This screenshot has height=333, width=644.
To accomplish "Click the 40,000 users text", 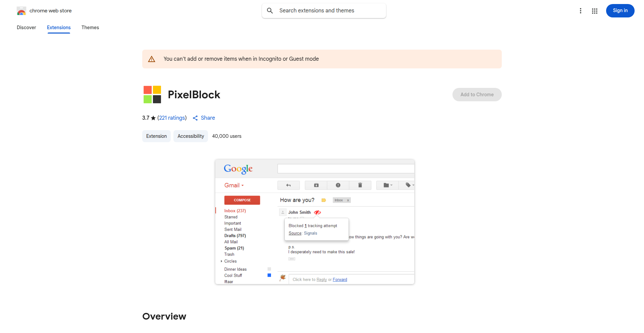I will click(x=227, y=136).
